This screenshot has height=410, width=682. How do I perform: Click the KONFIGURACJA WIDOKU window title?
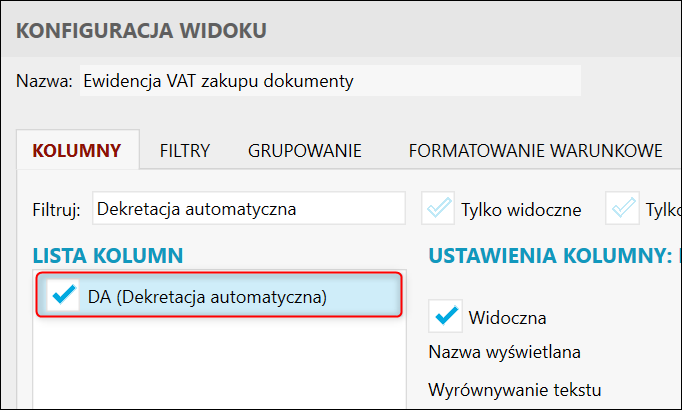point(141,30)
